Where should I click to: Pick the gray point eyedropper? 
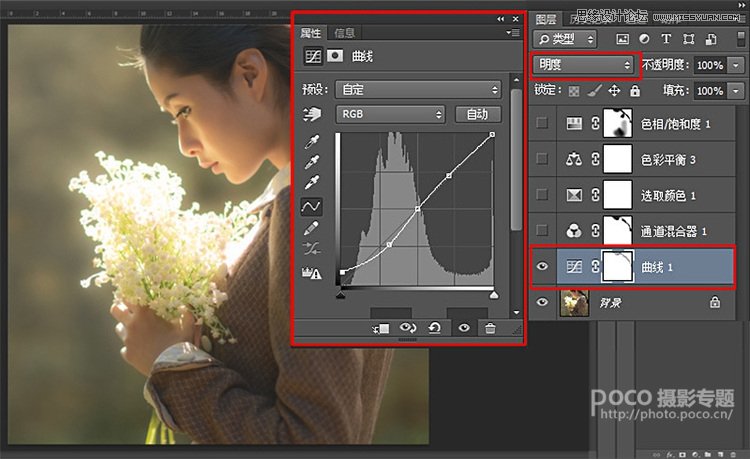[x=312, y=162]
